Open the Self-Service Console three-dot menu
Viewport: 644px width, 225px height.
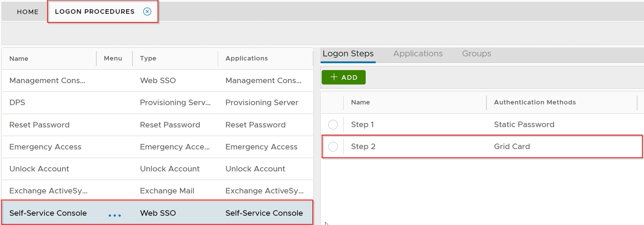point(115,215)
